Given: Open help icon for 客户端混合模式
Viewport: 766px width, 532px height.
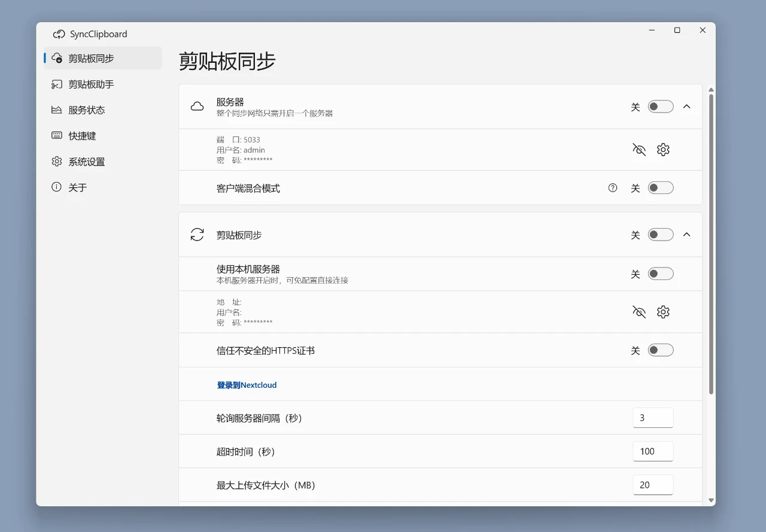Looking at the screenshot, I should click(613, 188).
